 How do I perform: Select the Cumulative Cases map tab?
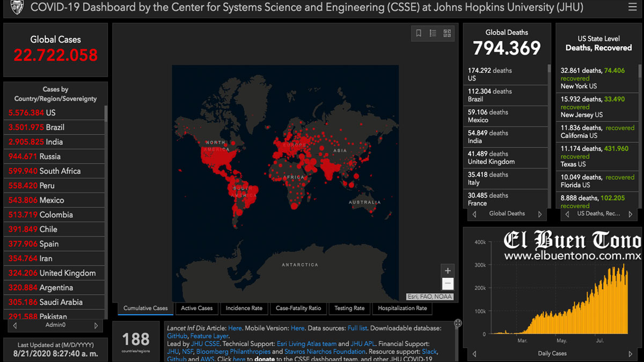pyautogui.click(x=145, y=308)
